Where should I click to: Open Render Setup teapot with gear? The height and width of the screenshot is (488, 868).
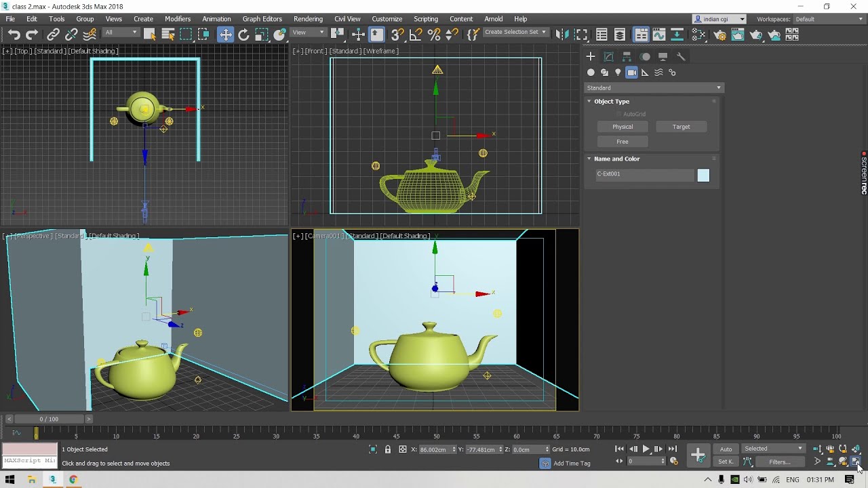[x=720, y=35]
